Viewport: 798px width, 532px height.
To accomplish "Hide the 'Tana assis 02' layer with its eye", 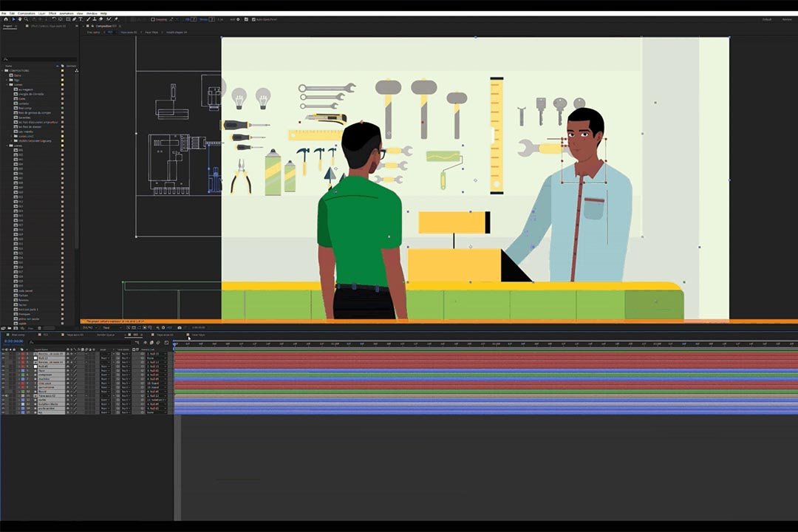I will pyautogui.click(x=3, y=395).
